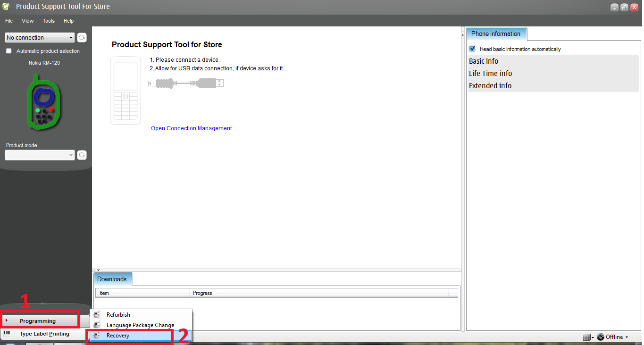Viewport: 644px width, 345px height.
Task: Click the Programming button
Action: (x=40, y=321)
